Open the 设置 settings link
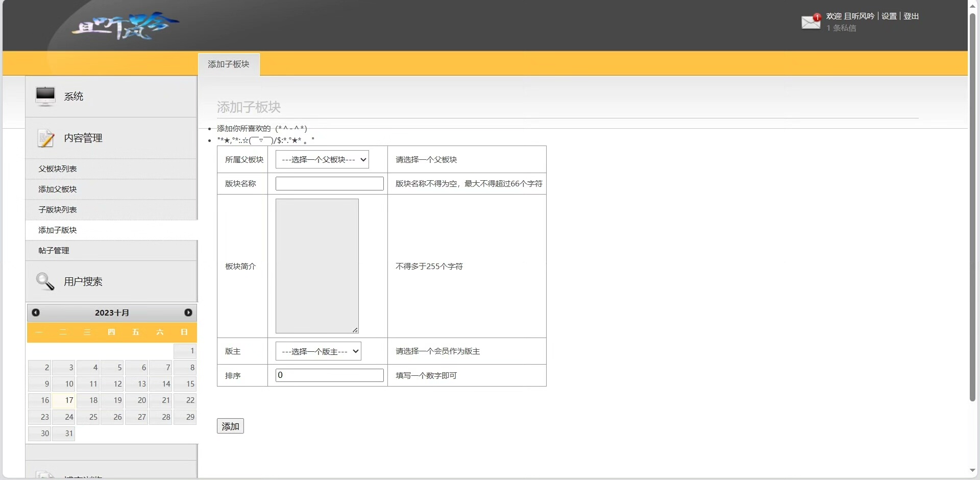This screenshot has width=980, height=480. 889,16
